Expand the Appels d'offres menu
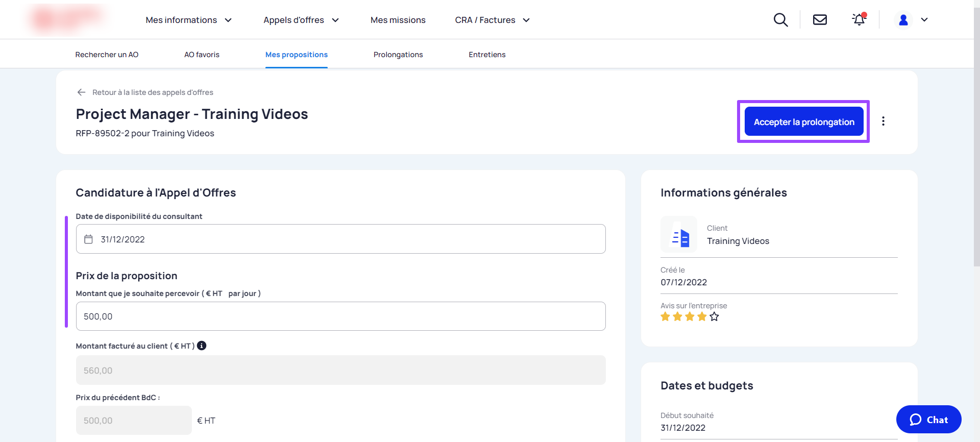 click(301, 20)
